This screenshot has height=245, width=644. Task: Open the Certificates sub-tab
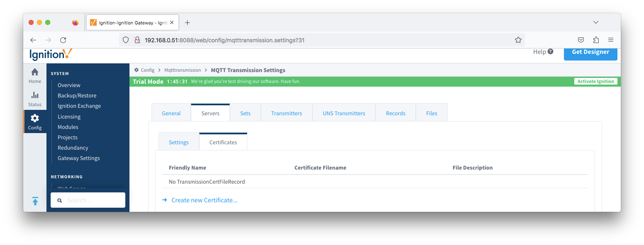tap(223, 142)
